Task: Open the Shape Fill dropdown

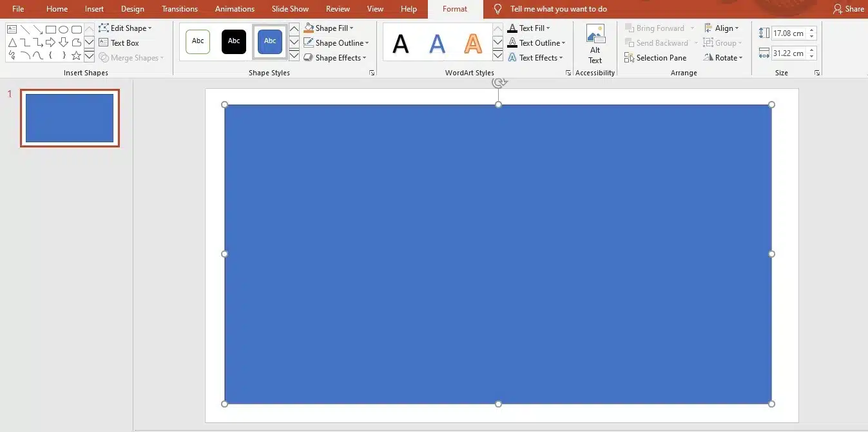Action: pyautogui.click(x=329, y=27)
